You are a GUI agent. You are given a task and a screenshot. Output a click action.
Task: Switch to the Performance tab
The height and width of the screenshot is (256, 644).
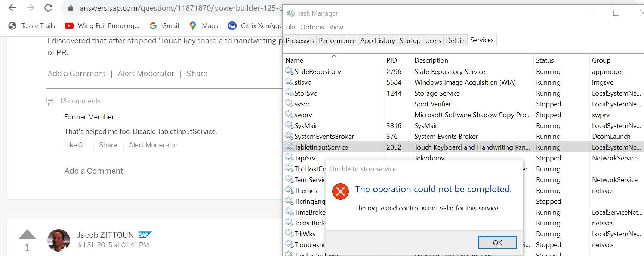[337, 41]
